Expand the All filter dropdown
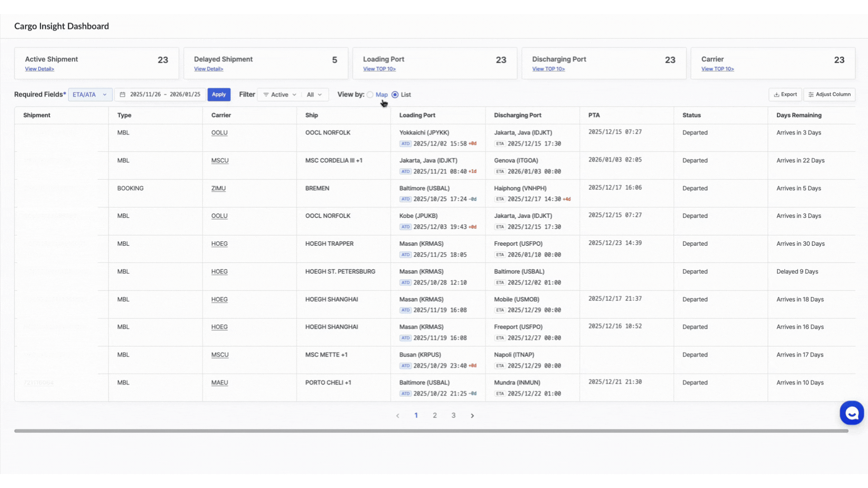Image resolution: width=868 pixels, height=488 pixels. coord(314,94)
